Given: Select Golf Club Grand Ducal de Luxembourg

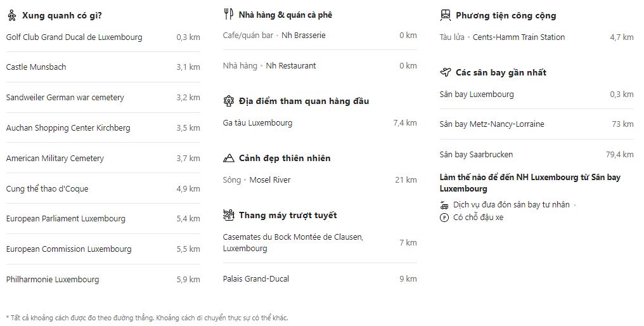Looking at the screenshot, I should 74,37.
